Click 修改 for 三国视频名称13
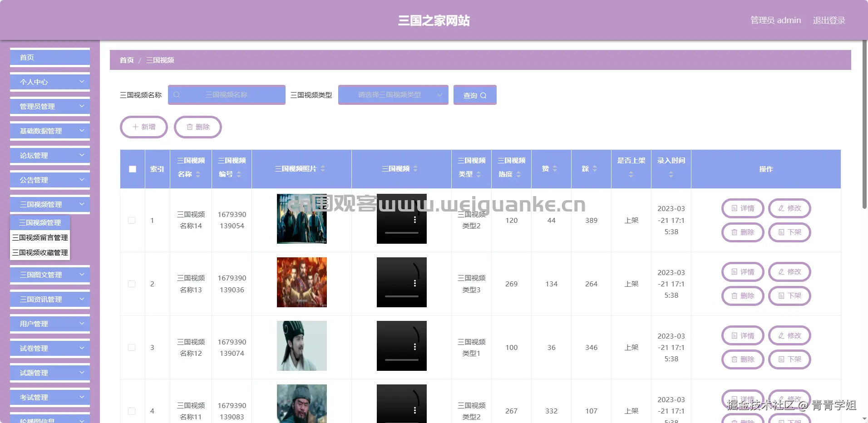This screenshot has width=868, height=423. click(789, 272)
